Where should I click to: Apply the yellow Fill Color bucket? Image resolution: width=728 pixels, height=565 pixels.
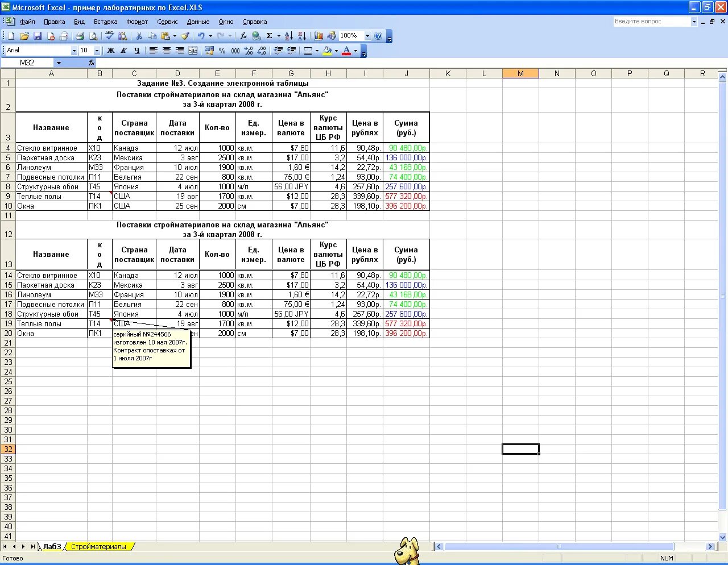coord(327,51)
